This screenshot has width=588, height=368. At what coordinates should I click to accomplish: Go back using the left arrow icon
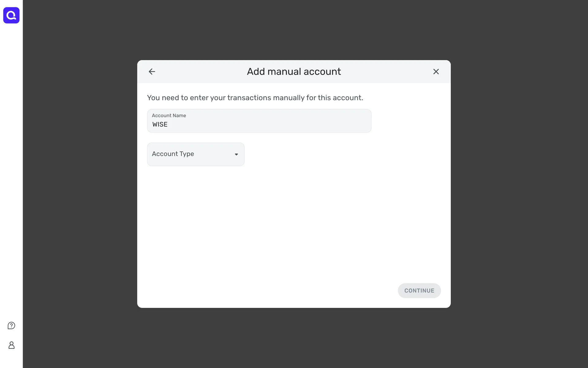(x=152, y=71)
